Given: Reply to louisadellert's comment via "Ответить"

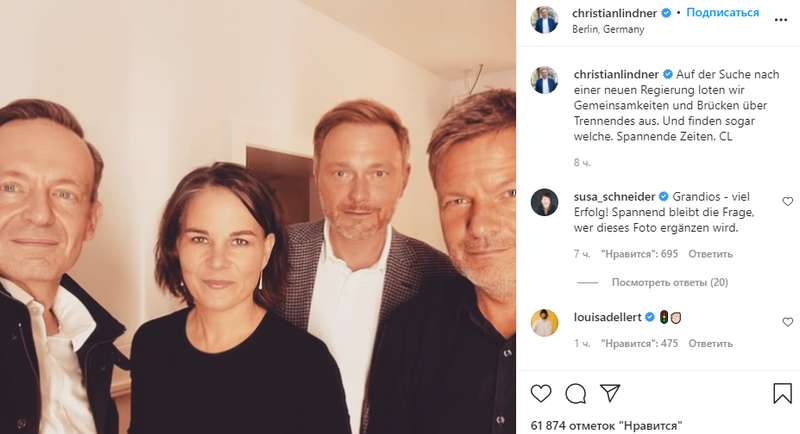Looking at the screenshot, I should (711, 343).
